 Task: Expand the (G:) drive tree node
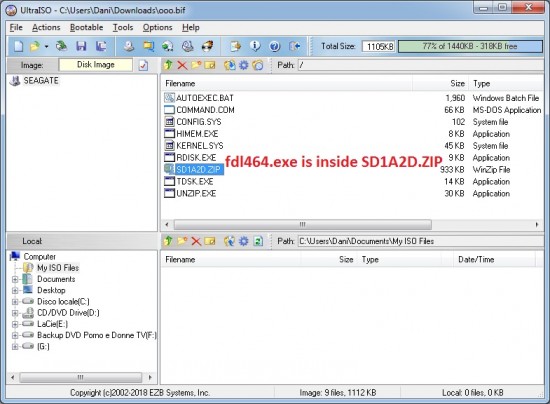tap(15, 347)
